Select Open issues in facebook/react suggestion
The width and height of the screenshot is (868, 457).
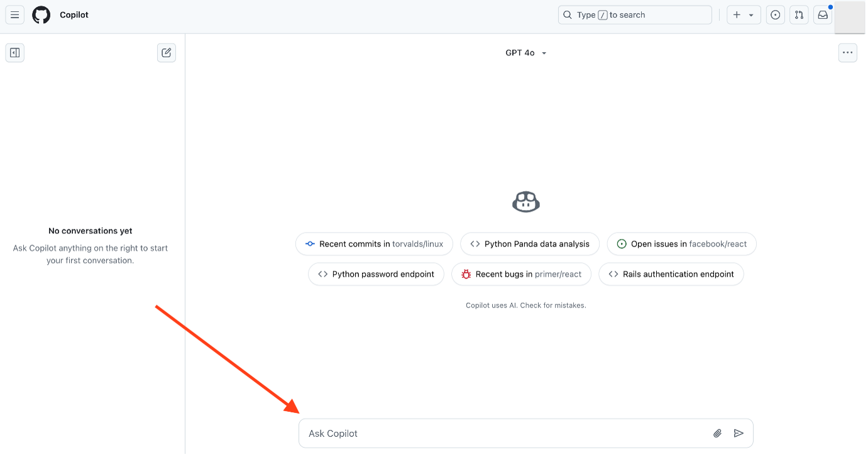(x=682, y=244)
